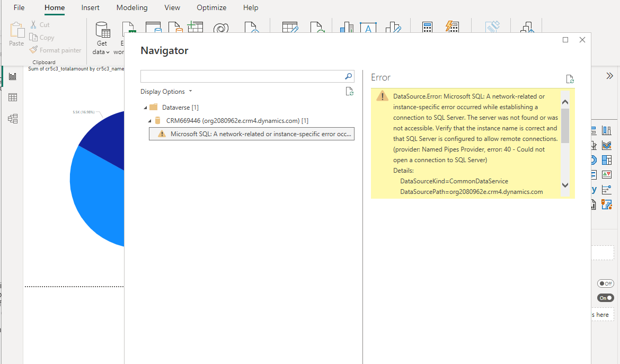Image resolution: width=620 pixels, height=364 pixels.
Task: Open the Display Options dropdown
Action: pyautogui.click(x=166, y=92)
